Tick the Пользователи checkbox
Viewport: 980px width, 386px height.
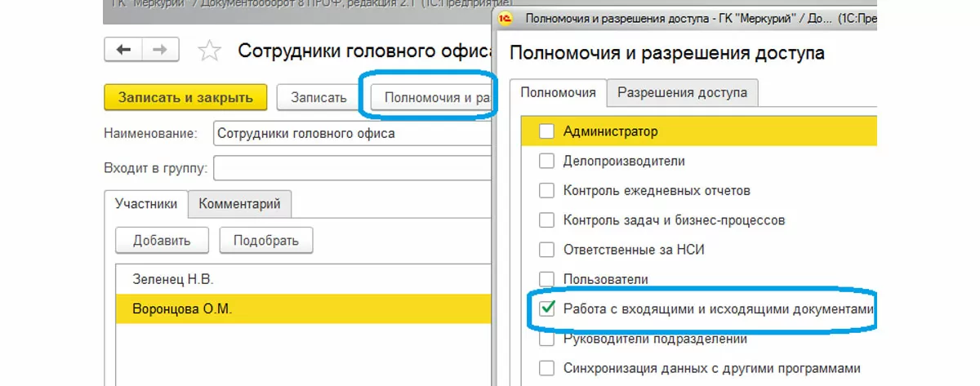[x=546, y=279]
